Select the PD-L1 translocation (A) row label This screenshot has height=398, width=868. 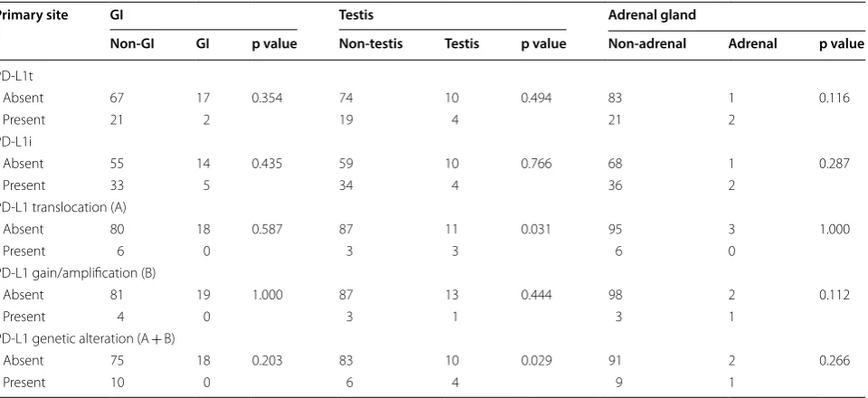click(63, 207)
